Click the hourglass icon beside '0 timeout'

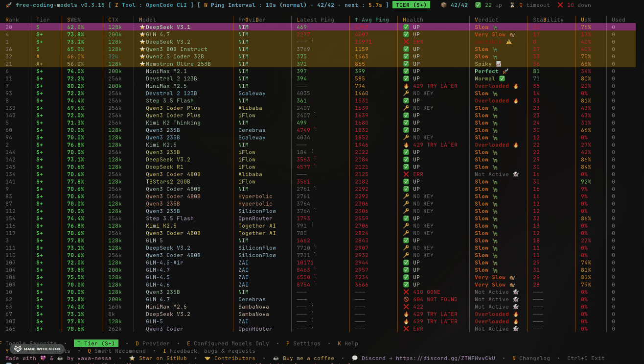512,5
